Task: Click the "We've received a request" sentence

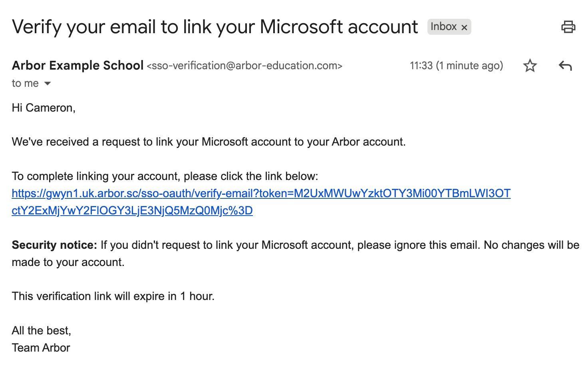Action: (x=209, y=142)
